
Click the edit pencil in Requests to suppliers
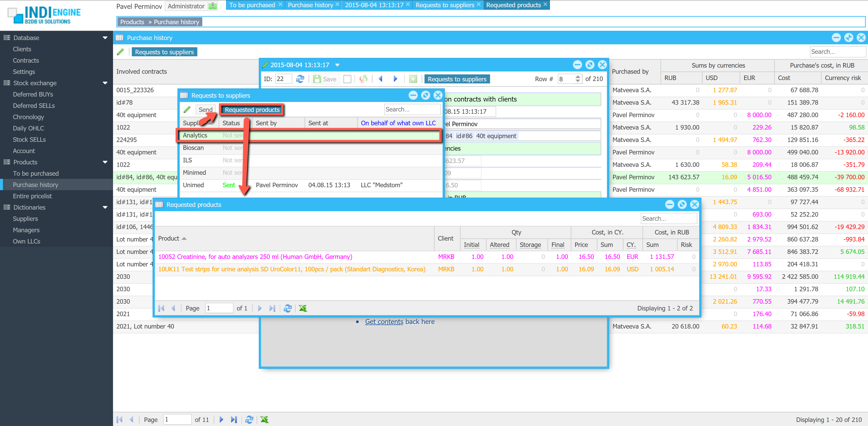pos(187,109)
